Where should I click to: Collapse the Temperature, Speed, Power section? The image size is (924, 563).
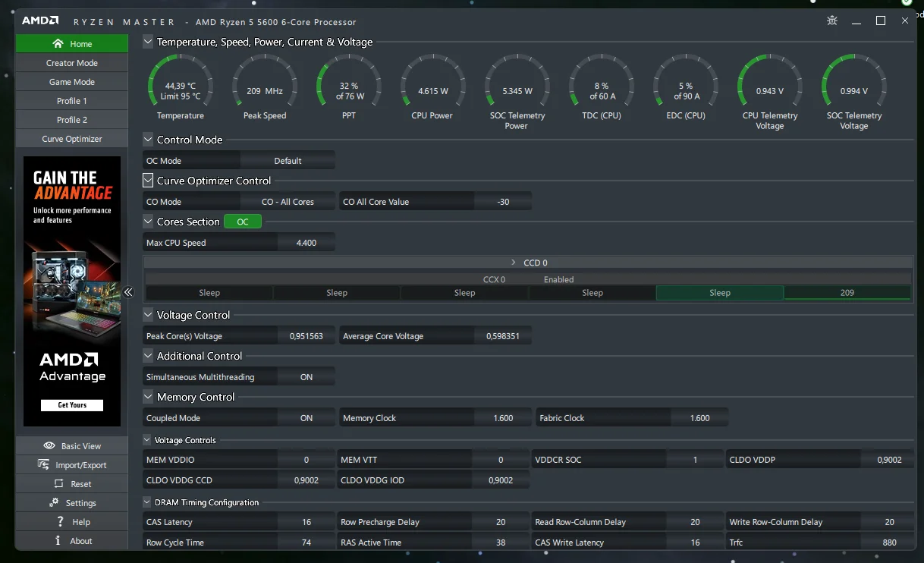[x=148, y=42]
